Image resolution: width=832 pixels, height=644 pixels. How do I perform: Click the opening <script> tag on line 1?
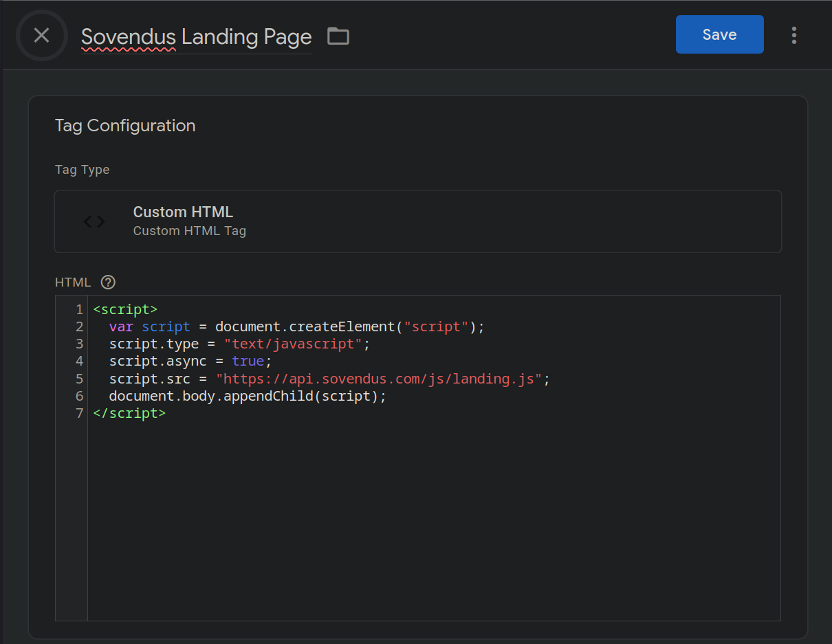coord(125,309)
